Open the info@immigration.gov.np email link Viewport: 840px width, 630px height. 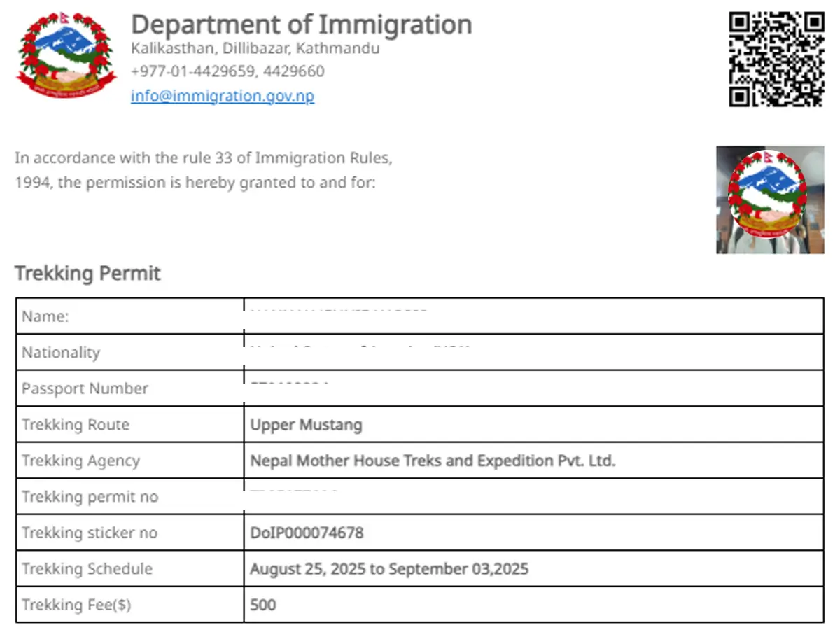(x=223, y=96)
